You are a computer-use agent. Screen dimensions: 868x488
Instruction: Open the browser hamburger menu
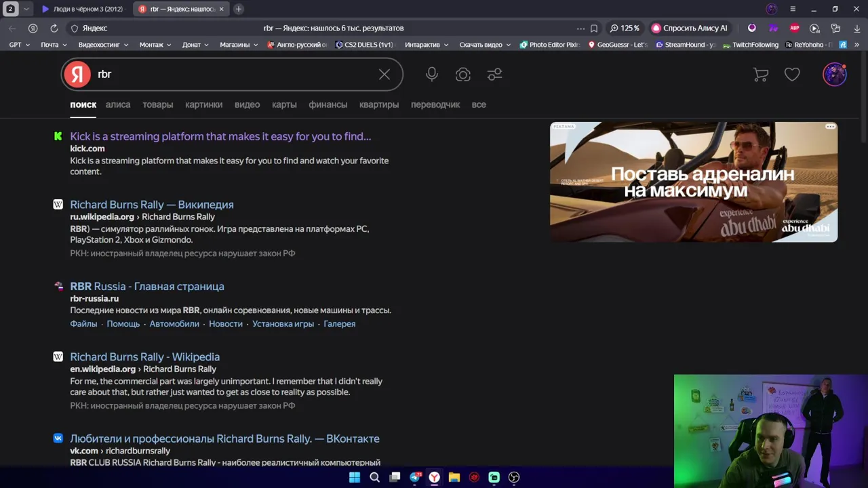pos(793,9)
